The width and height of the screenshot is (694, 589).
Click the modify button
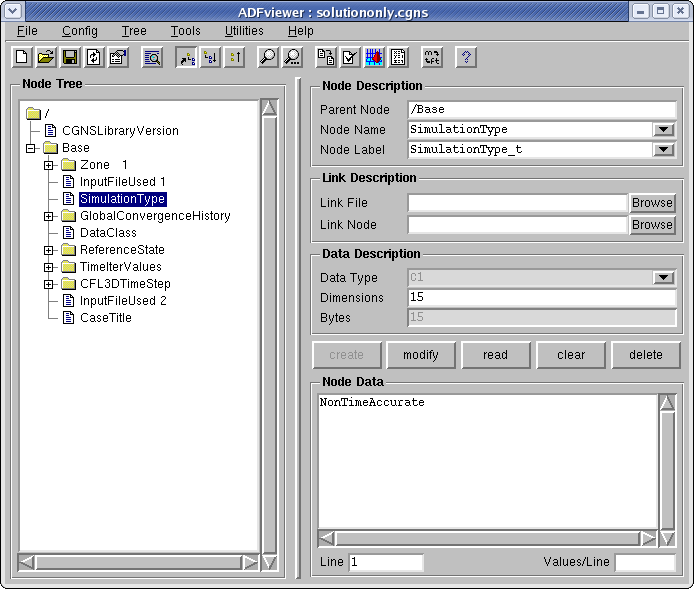[x=421, y=355]
